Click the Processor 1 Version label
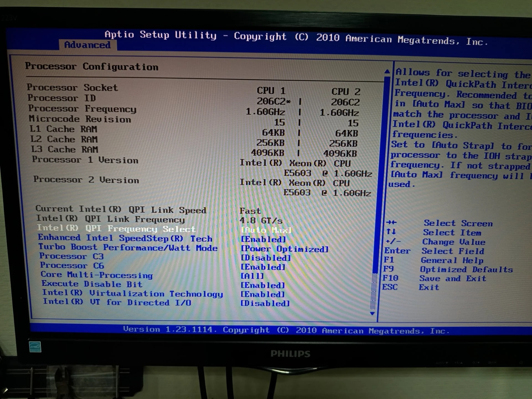 click(x=85, y=160)
